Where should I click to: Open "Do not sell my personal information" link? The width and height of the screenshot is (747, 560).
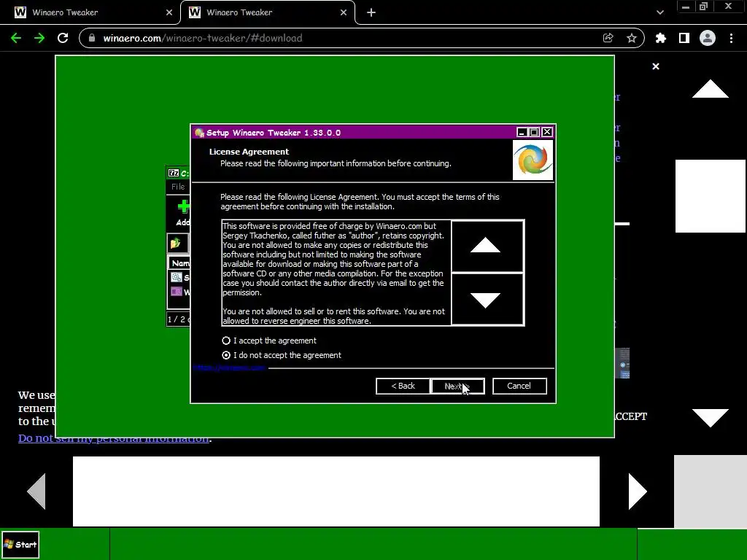(x=113, y=438)
